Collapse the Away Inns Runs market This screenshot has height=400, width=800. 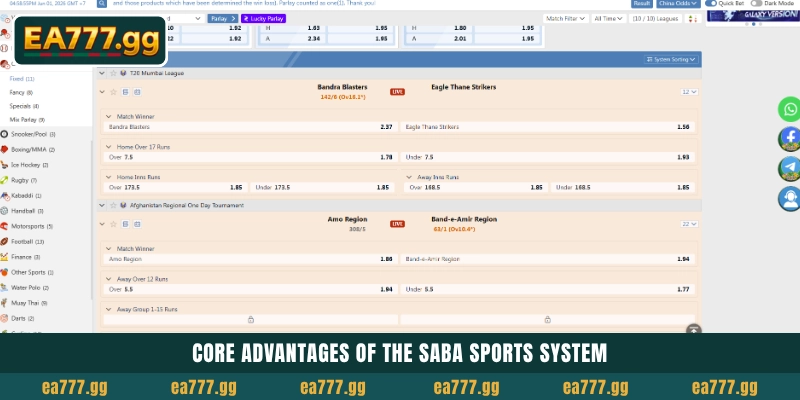tap(409, 177)
